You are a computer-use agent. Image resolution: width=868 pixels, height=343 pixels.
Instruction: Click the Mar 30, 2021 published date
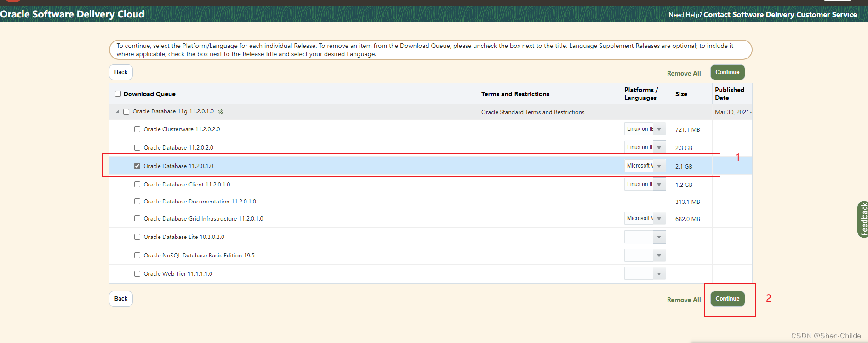click(x=733, y=112)
